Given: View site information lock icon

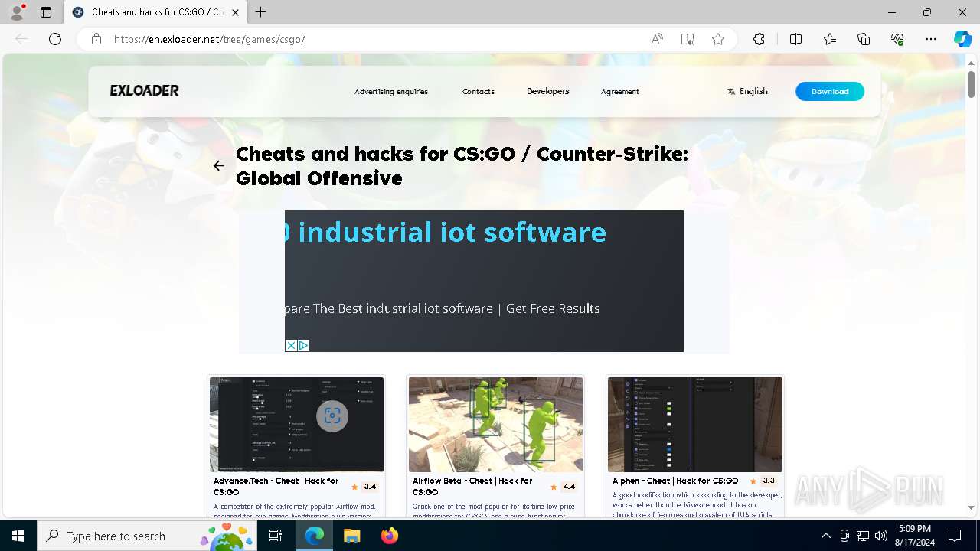Looking at the screenshot, I should [x=96, y=39].
